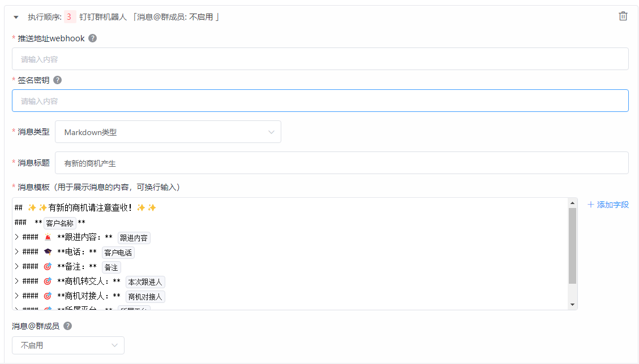Screen dimensions: 639x364
Task: Click the trash delete icon
Action: point(623,16)
